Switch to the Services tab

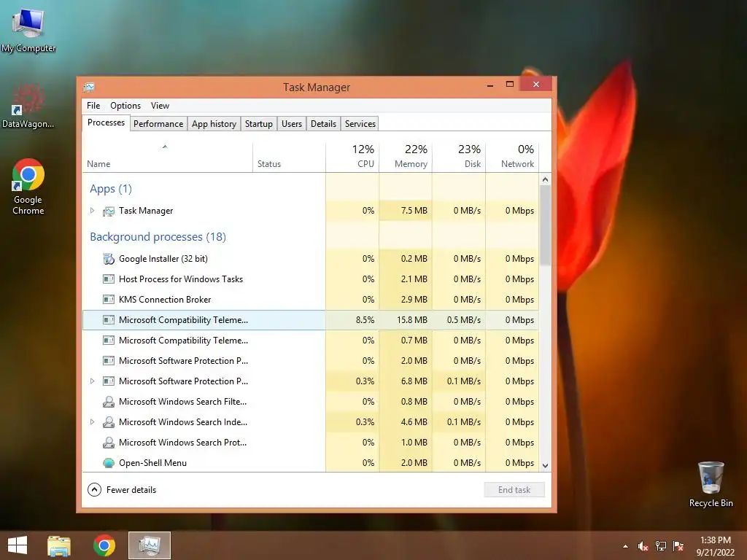[x=360, y=124]
